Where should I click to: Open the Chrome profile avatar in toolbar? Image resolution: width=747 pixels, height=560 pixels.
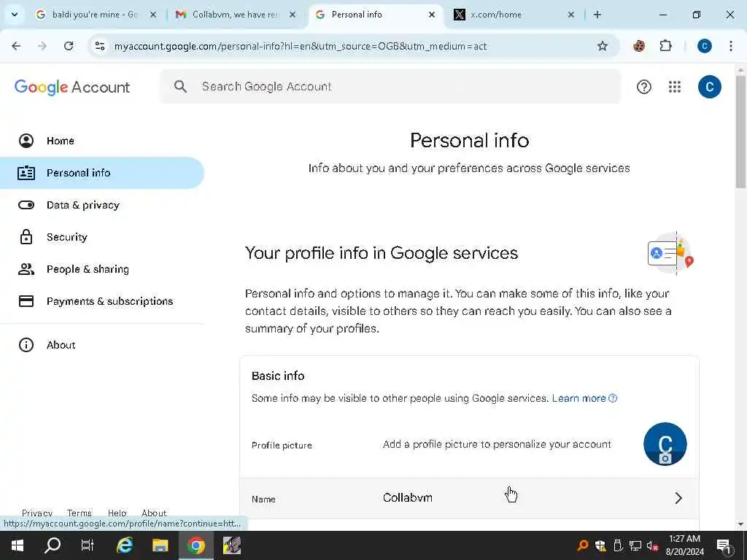(x=704, y=46)
